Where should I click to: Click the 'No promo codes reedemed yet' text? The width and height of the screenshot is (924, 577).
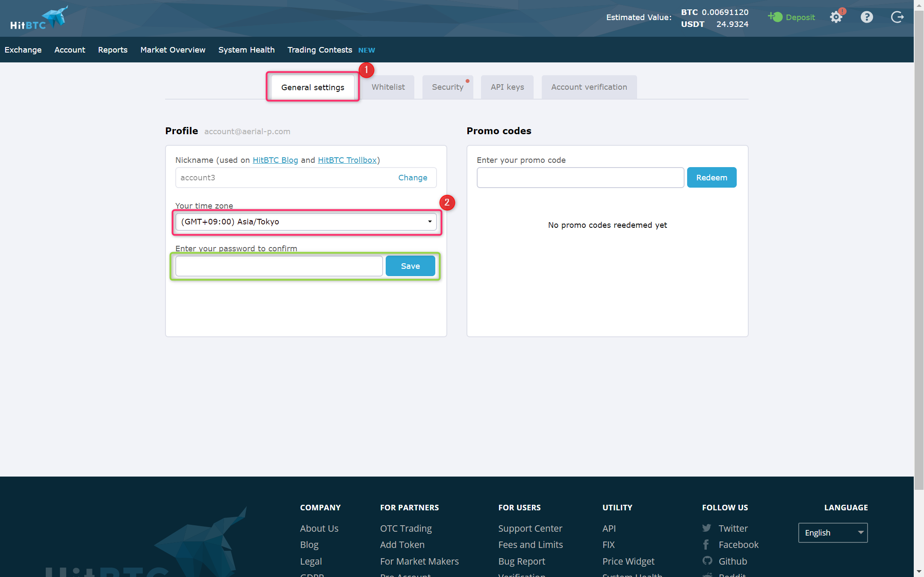(x=607, y=225)
